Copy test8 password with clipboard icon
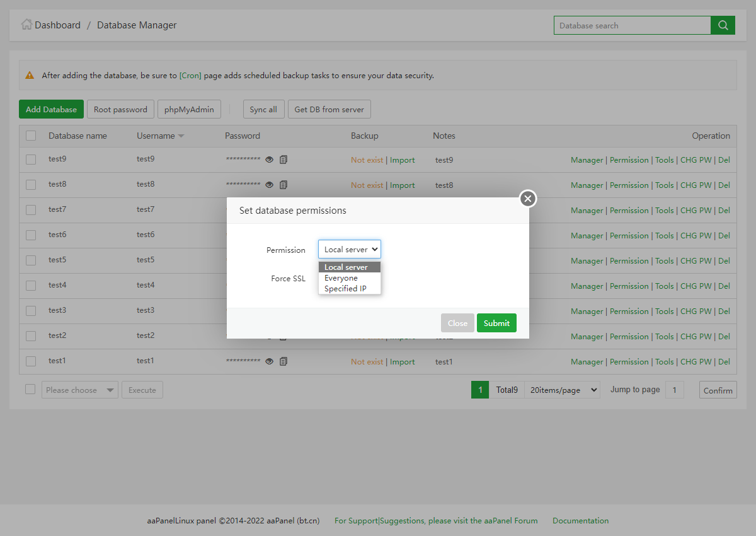The width and height of the screenshot is (756, 536). click(283, 185)
